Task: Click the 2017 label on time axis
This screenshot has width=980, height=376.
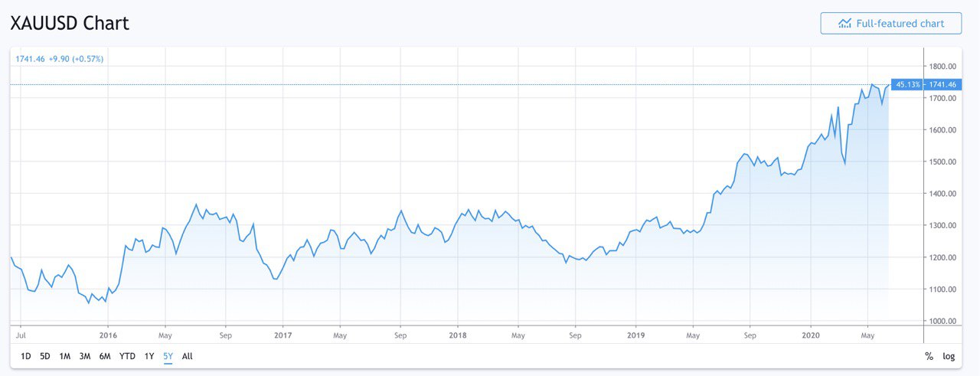Action: click(283, 335)
